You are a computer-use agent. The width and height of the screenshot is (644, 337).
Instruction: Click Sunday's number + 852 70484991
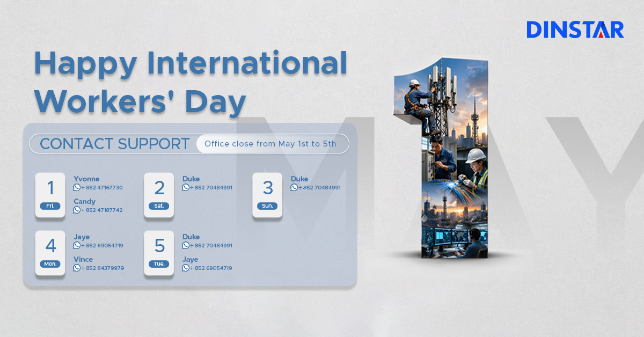click(319, 188)
